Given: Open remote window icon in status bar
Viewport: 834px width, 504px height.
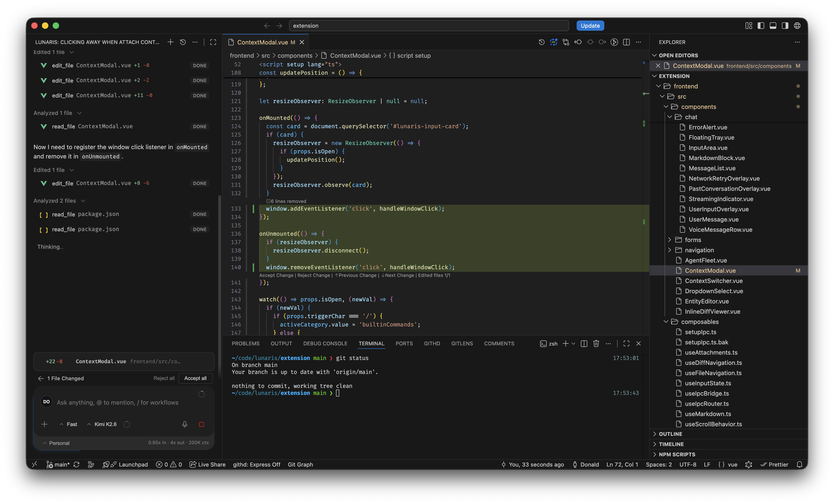Looking at the screenshot, I should (x=34, y=464).
